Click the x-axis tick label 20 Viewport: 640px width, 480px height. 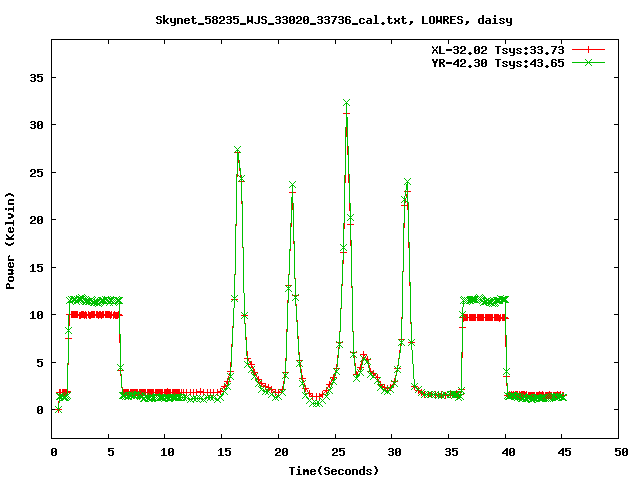pos(281,452)
